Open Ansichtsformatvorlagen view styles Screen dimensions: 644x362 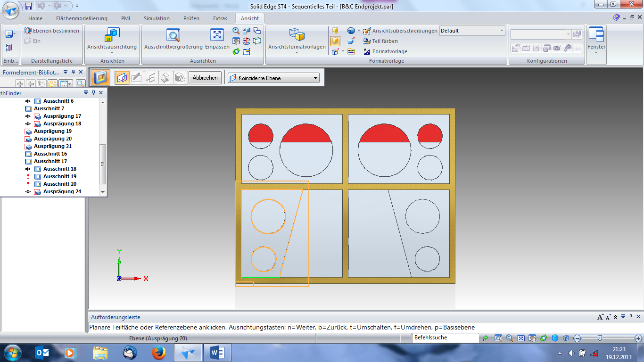click(297, 35)
